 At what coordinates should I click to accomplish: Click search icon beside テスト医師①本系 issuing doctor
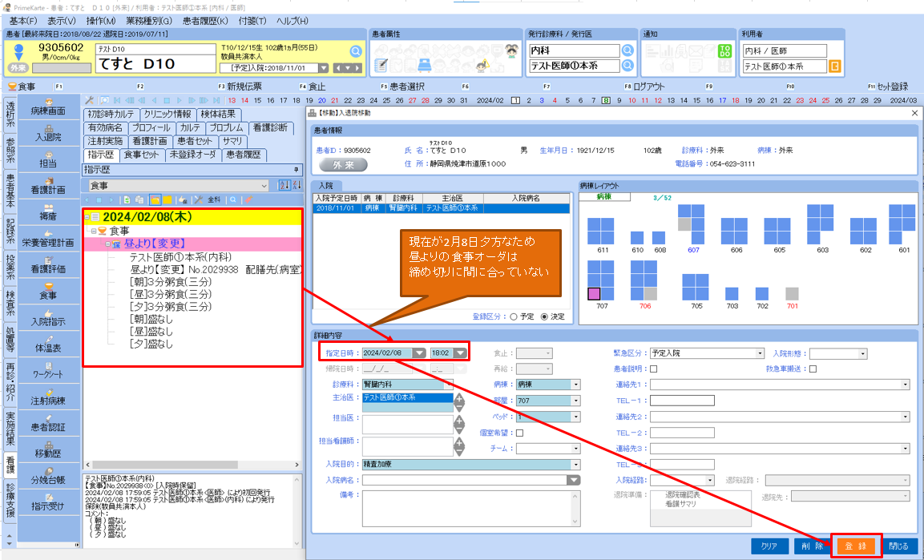[x=627, y=66]
